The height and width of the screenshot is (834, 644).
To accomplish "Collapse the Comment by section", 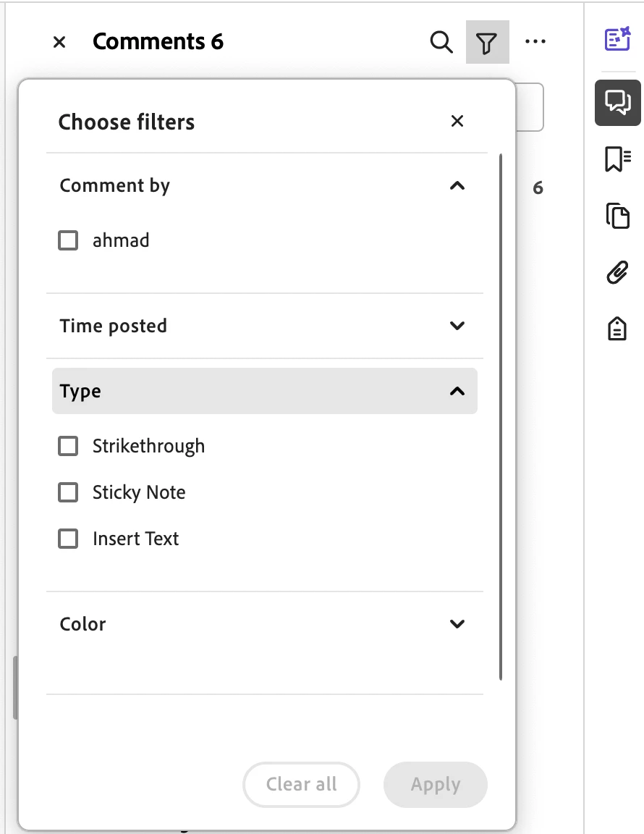I will tap(457, 186).
